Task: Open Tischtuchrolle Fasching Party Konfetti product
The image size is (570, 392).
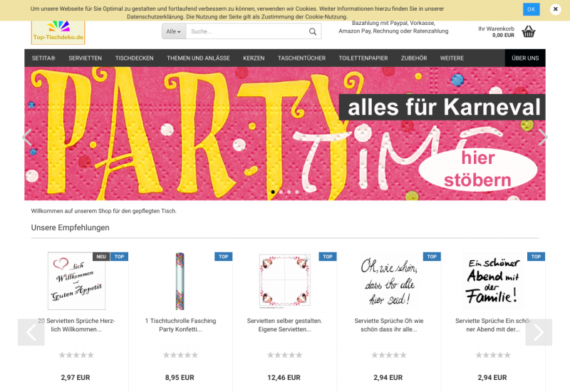Action: tap(180, 325)
